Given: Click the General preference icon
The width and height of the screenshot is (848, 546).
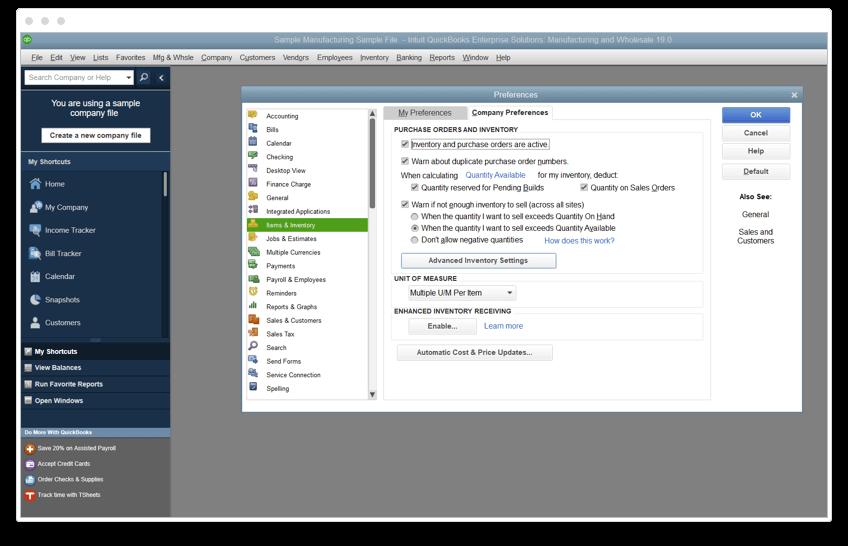Looking at the screenshot, I should pyautogui.click(x=253, y=196).
